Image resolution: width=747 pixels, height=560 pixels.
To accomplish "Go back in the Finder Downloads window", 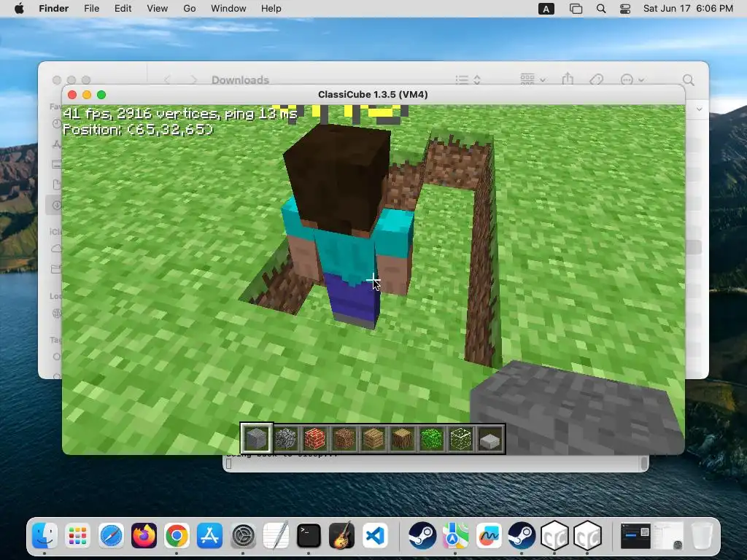I will point(167,79).
